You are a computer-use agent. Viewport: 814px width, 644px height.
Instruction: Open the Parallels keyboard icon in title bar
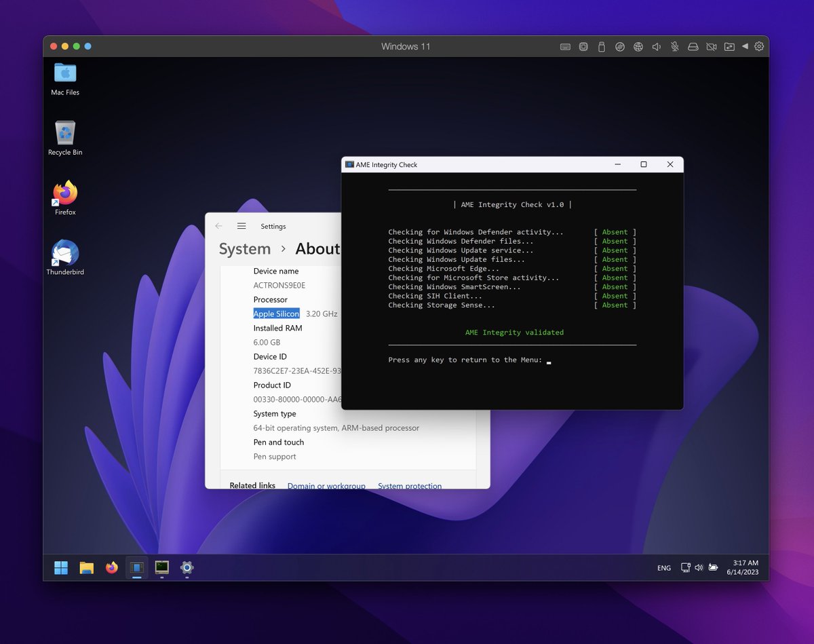click(565, 47)
